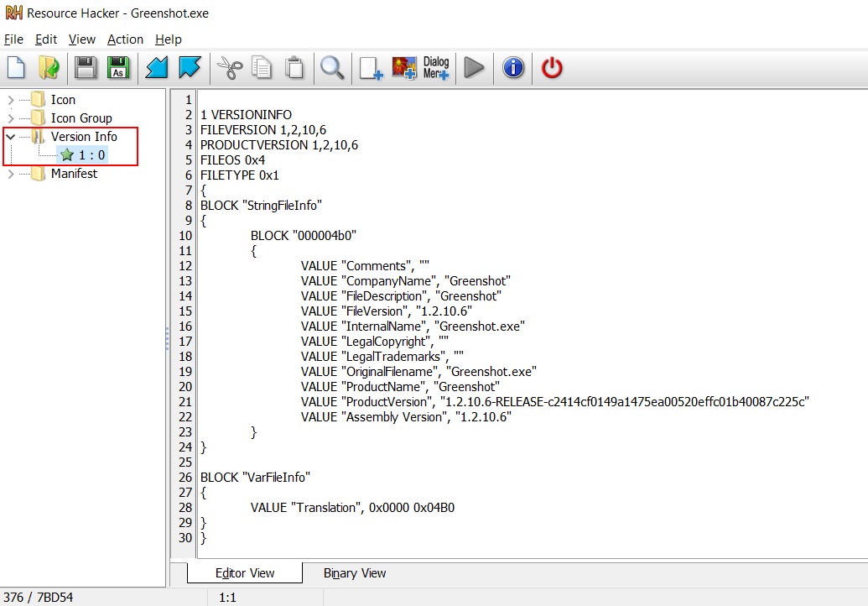Viewport: 868px width, 606px height.
Task: Click the VALUE "ProductName" line
Action: (x=400, y=387)
